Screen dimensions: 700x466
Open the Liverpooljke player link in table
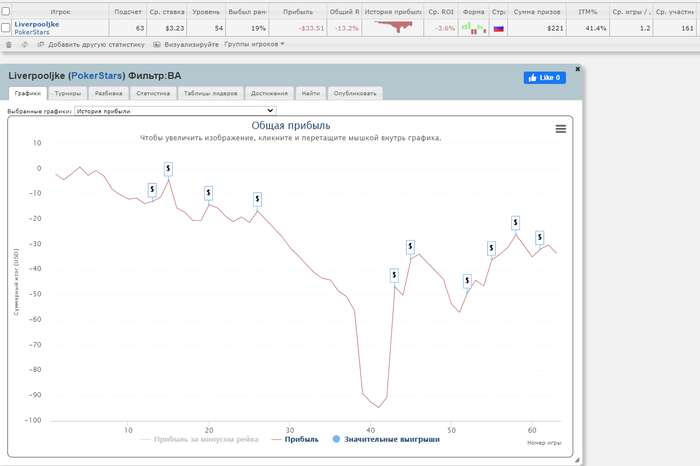pos(37,24)
